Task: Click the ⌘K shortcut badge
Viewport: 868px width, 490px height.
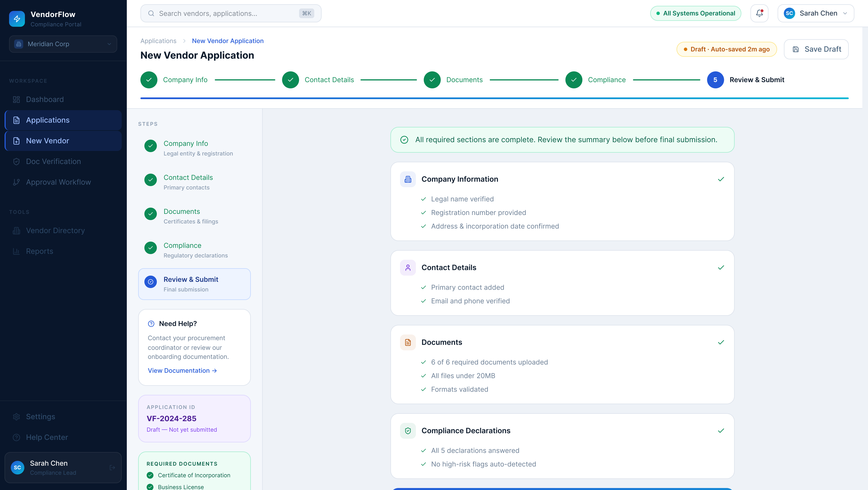Action: tap(306, 14)
